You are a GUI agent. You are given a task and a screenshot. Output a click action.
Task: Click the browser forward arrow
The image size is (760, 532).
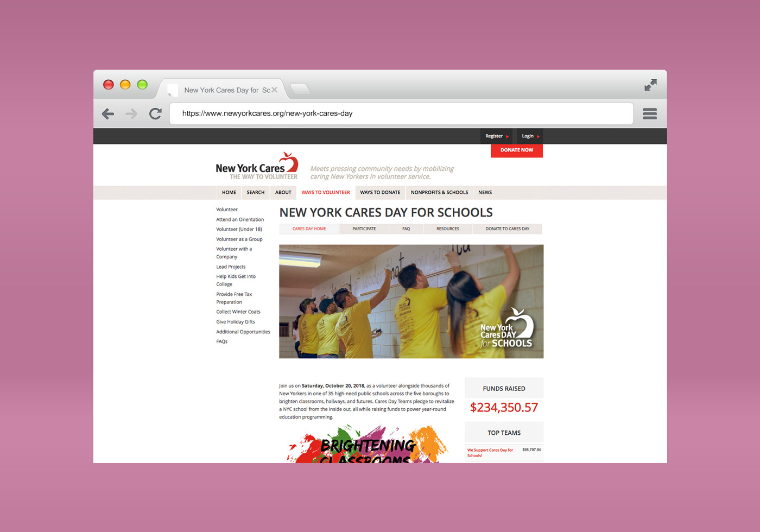131,113
